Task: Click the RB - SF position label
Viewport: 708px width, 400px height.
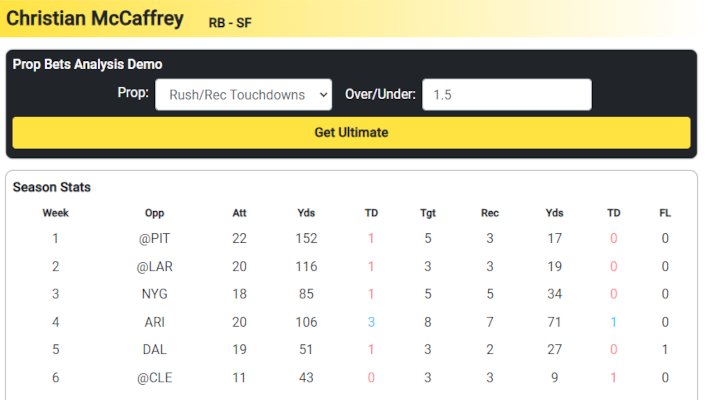Action: click(x=230, y=23)
